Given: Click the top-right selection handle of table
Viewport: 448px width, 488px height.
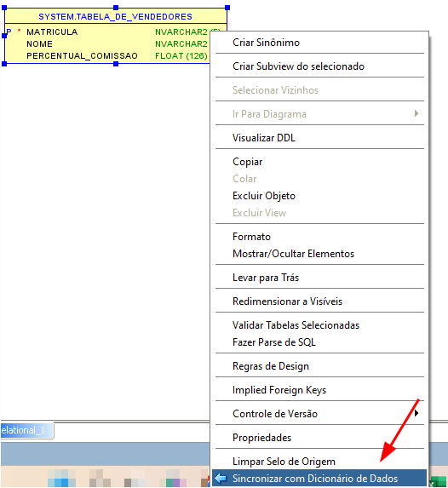Looking at the screenshot, I should 227,8.
